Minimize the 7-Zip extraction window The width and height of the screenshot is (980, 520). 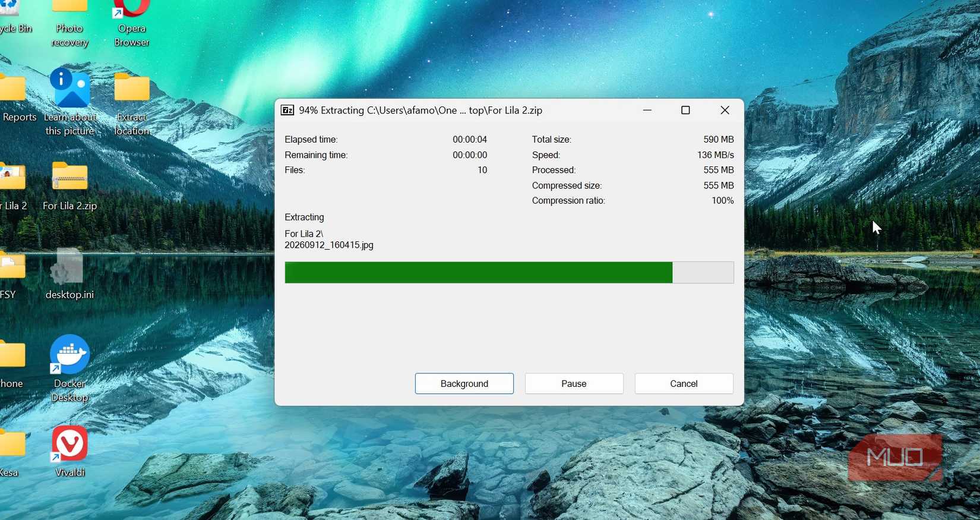(647, 110)
